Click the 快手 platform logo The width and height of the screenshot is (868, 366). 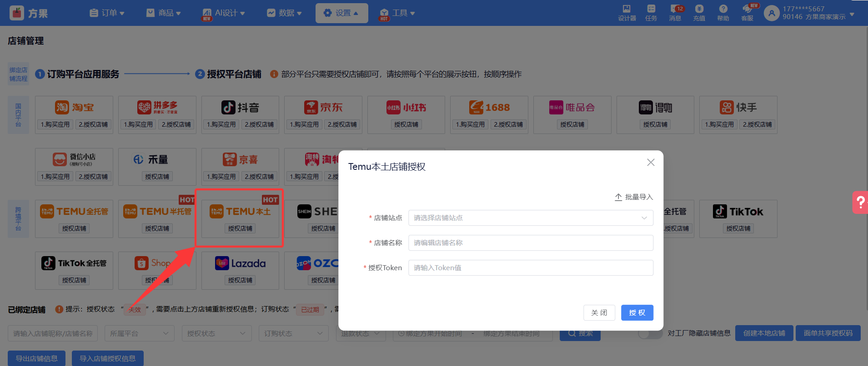click(738, 108)
